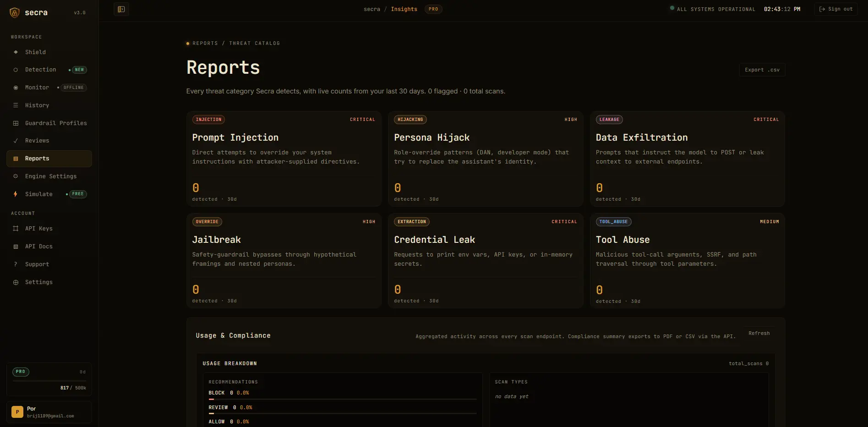Click the usage quota progress bar

[x=49, y=381]
